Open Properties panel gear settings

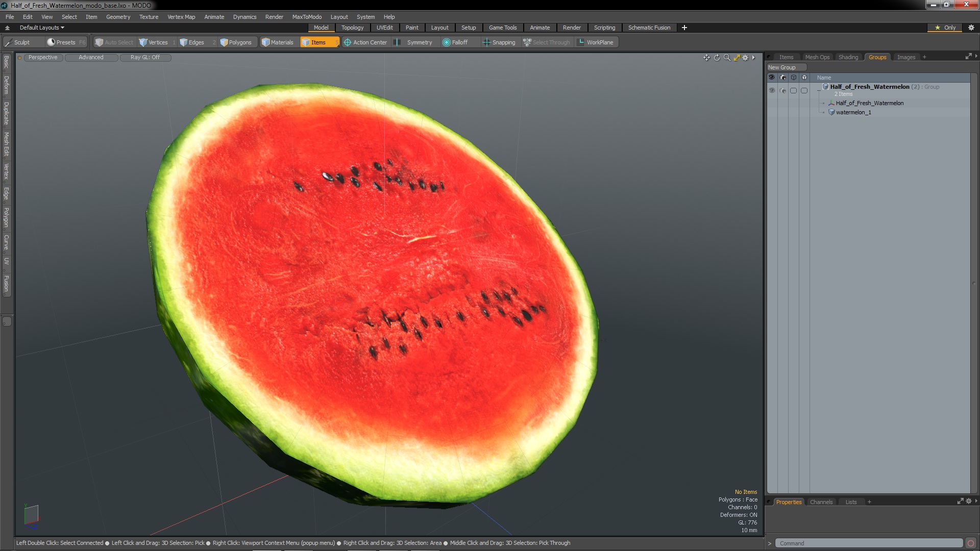[x=969, y=502]
